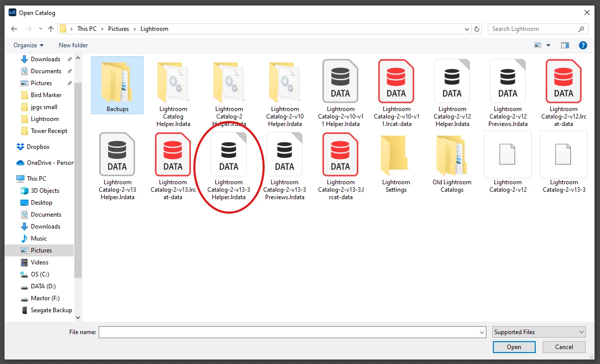Select Dropbox in the navigation pane

point(38,147)
